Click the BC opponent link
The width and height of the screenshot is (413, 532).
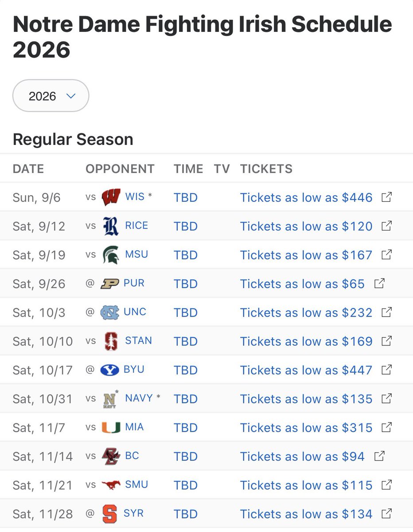[132, 456]
